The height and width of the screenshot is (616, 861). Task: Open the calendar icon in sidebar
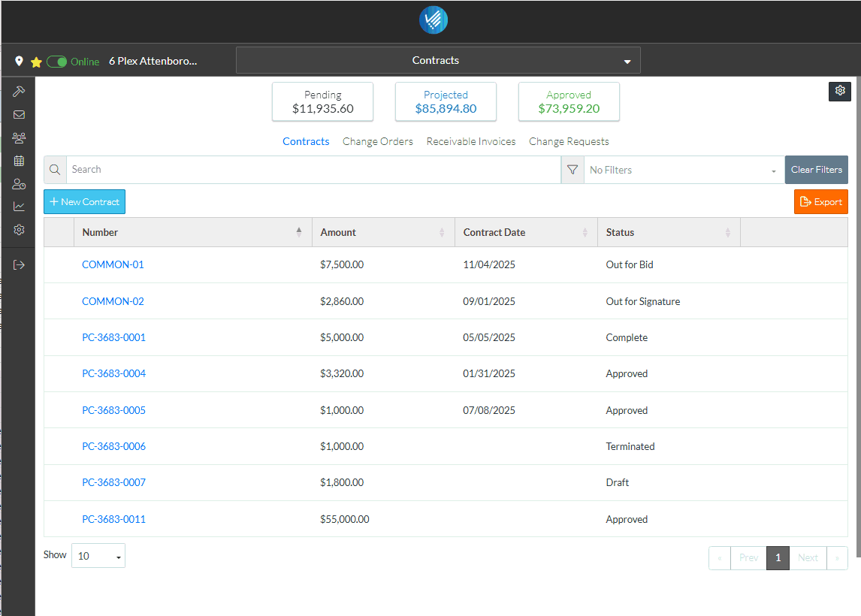tap(19, 161)
